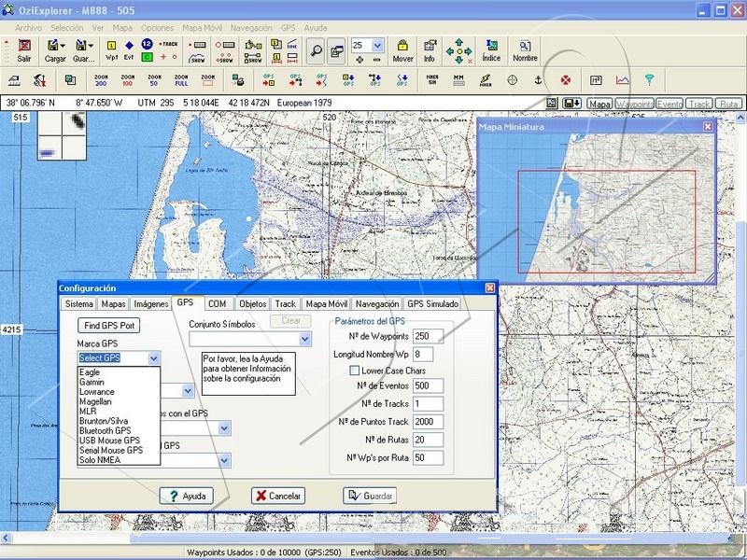
Task: Toggle the Lower Case Chars checkbox
Action: 355,371
